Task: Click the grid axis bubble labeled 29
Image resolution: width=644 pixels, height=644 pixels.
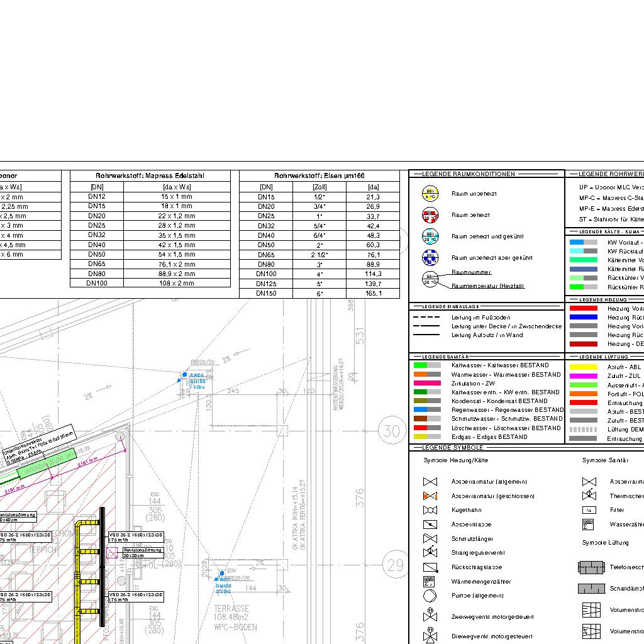Action: (395, 565)
